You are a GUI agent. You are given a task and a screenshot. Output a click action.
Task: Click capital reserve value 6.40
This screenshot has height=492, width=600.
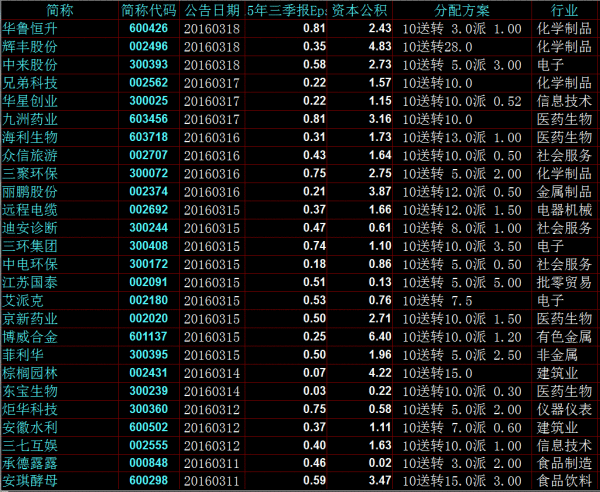(x=380, y=337)
